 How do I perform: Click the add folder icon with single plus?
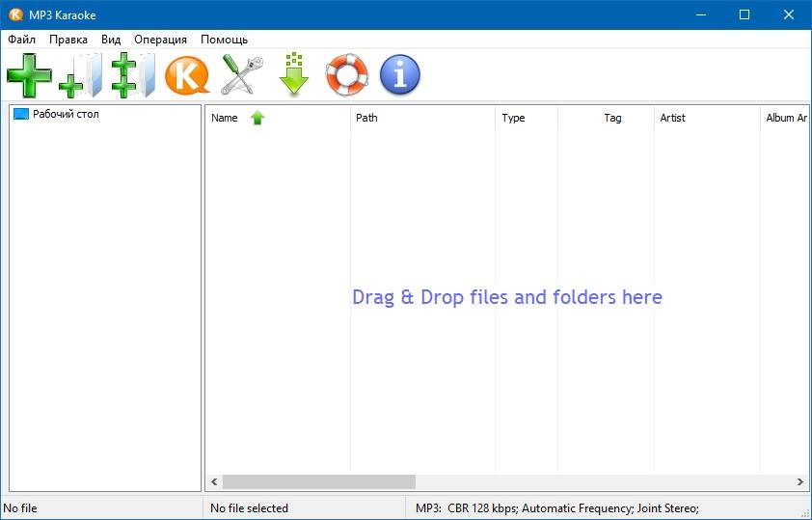point(81,75)
